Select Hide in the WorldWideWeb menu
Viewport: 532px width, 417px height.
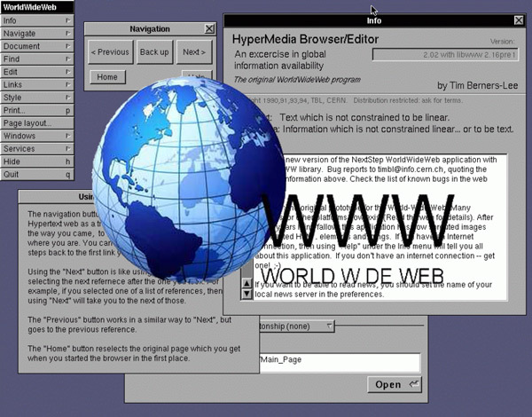point(37,161)
